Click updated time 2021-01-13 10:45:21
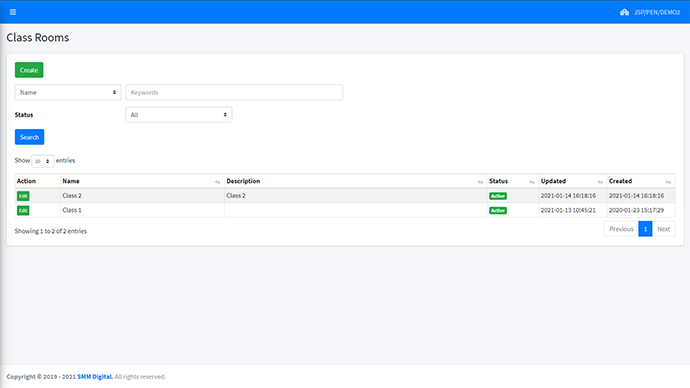Screen dimensions: 690x388 tap(568, 210)
